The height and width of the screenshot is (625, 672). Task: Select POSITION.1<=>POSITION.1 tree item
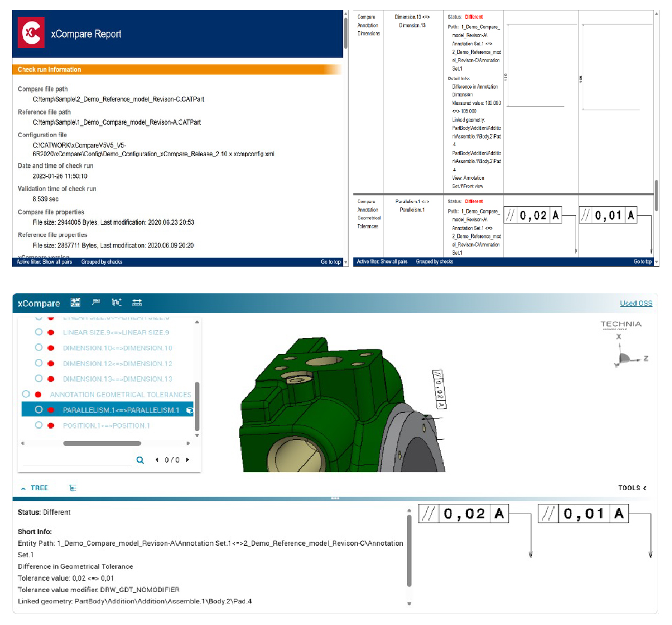tap(106, 425)
